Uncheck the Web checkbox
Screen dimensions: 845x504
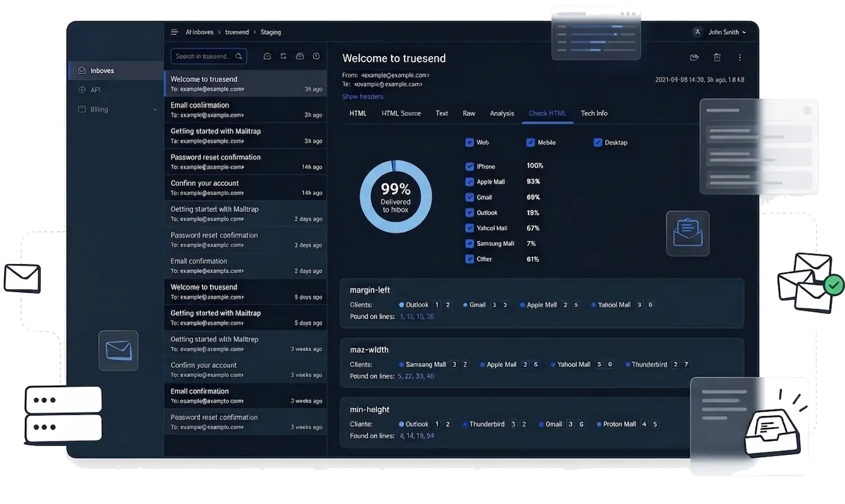pyautogui.click(x=469, y=142)
